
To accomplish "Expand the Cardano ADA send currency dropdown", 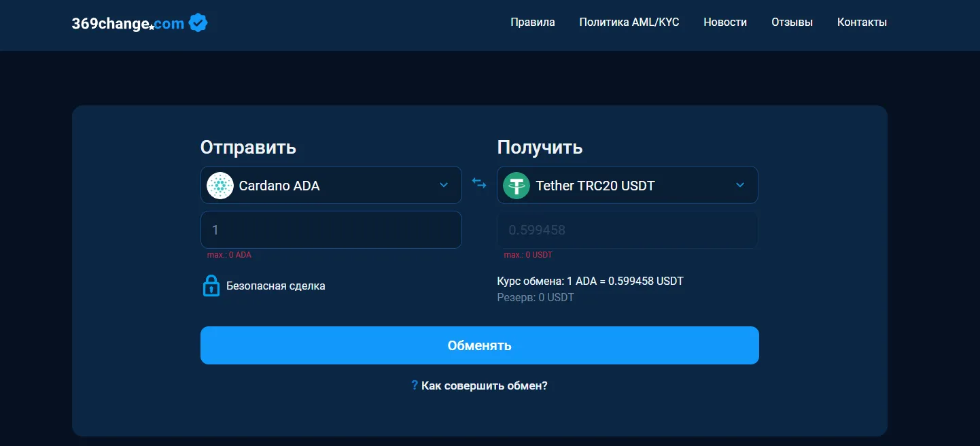I will [331, 185].
